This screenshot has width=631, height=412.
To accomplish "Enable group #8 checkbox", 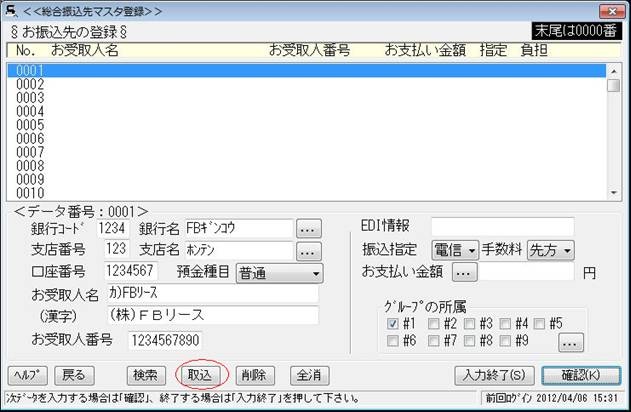I will [x=469, y=341].
